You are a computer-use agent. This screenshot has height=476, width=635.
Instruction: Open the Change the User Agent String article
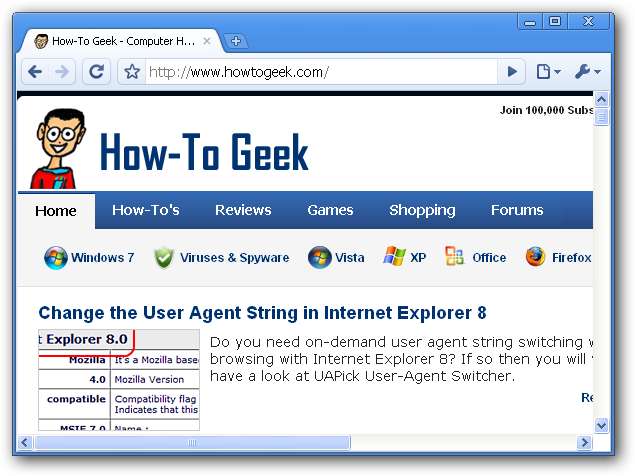(x=262, y=313)
